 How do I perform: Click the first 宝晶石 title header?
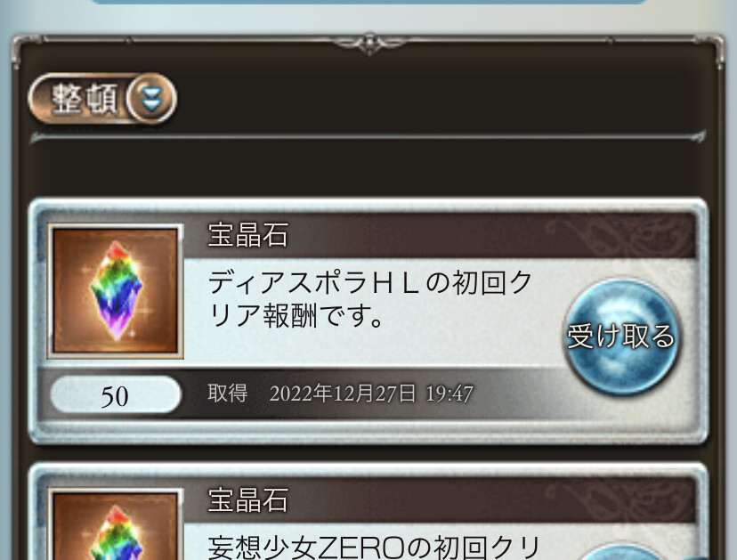pos(247,234)
